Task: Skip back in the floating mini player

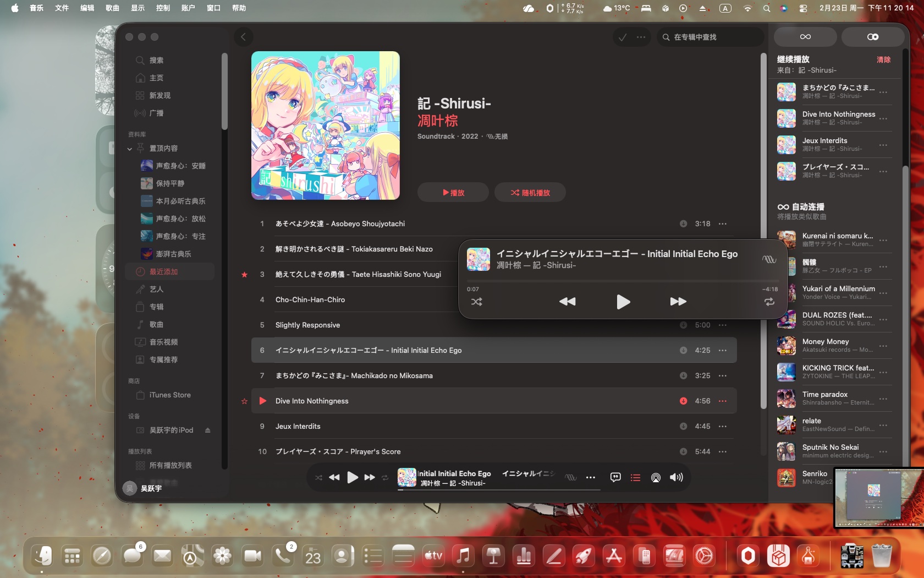Action: click(x=567, y=301)
